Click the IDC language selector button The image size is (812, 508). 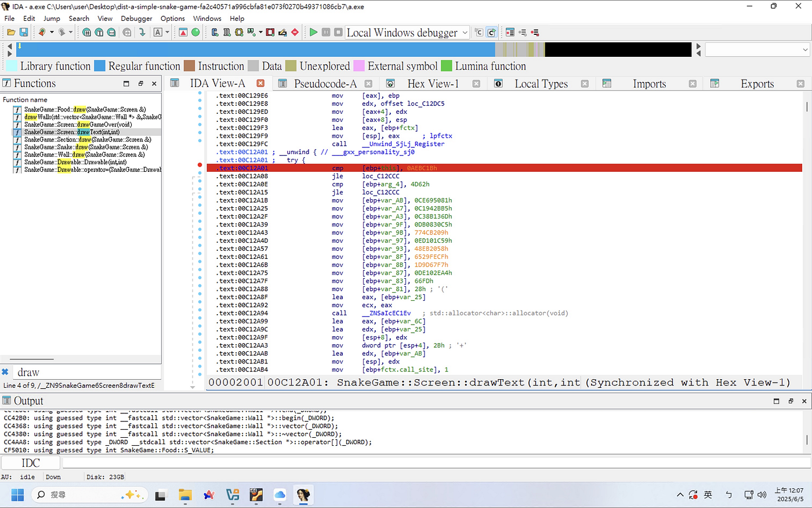(30, 463)
